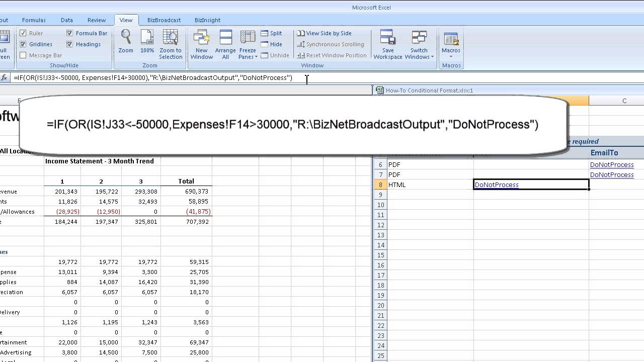Click the greyed Unhide window button

tap(275, 55)
